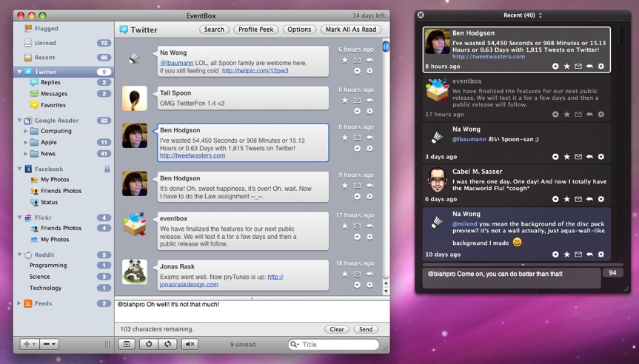The image size is (639, 364).
Task: Email the Na Wong 3 days ago tweet
Action: click(578, 157)
